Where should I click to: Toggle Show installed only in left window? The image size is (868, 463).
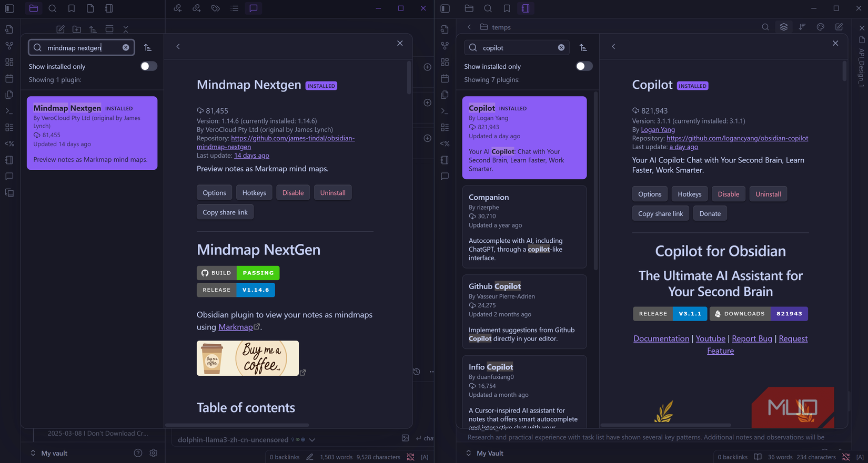click(x=148, y=66)
